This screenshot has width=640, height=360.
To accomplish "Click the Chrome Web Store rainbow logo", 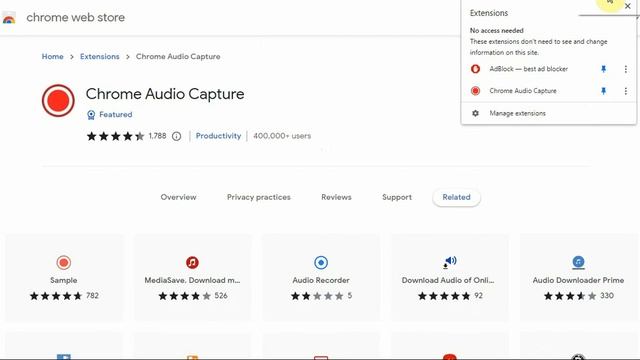I will (x=9, y=18).
